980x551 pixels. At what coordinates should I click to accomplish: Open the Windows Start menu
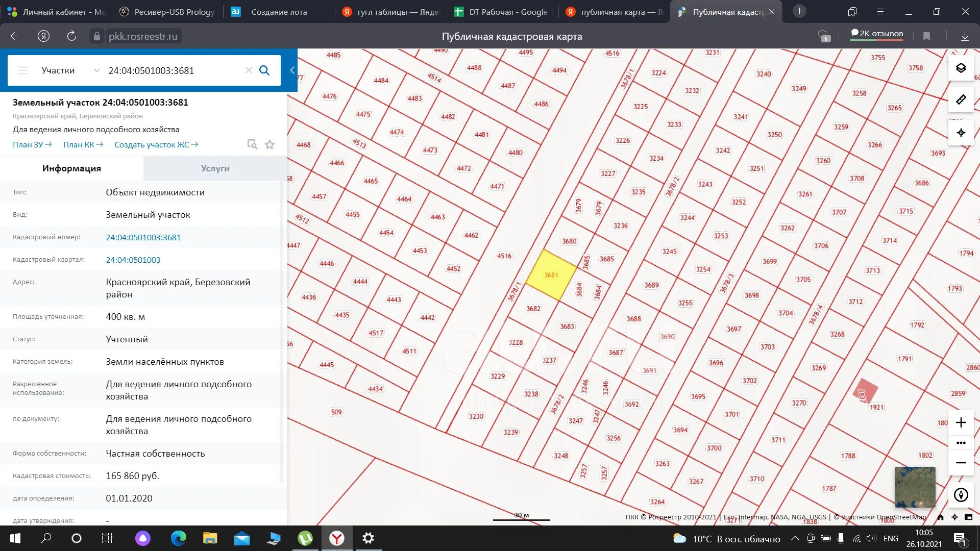[x=15, y=538]
